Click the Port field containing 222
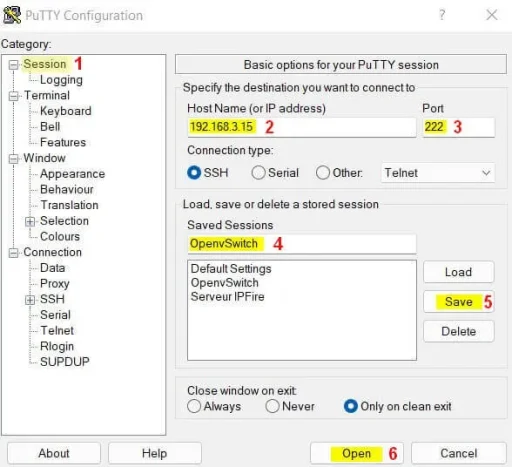The height and width of the screenshot is (467, 512). [459, 127]
